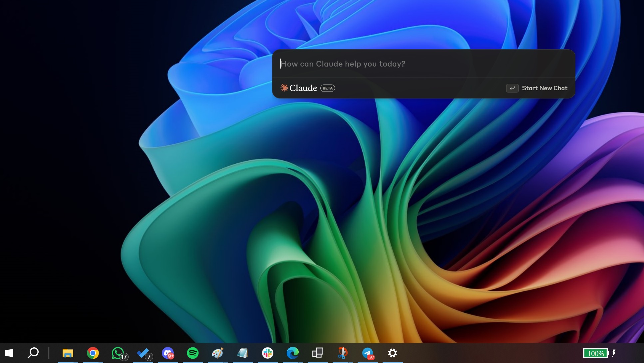
Task: Launch Microsoft Edge from taskbar
Action: [x=293, y=353]
